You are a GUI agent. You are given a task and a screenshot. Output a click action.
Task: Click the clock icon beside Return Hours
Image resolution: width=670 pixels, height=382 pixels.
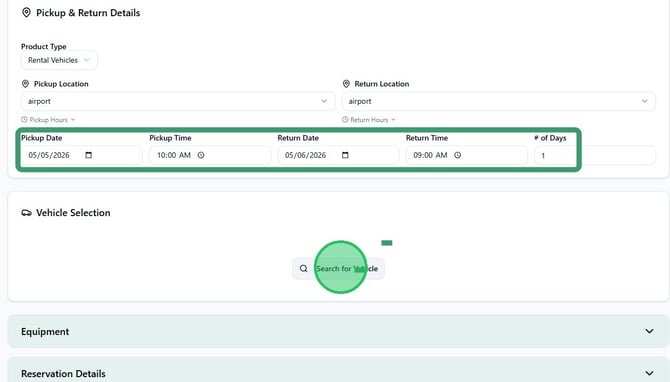click(x=345, y=120)
